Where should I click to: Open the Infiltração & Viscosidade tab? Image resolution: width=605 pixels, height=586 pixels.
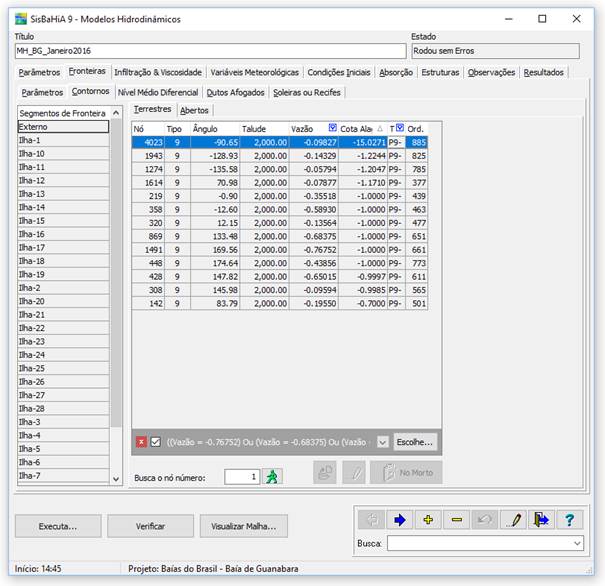pyautogui.click(x=158, y=72)
